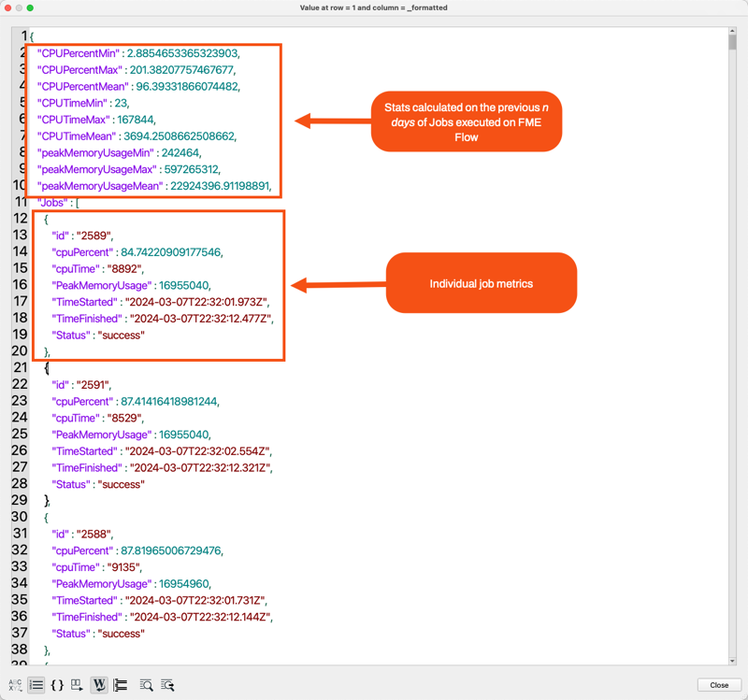The height and width of the screenshot is (700, 748).
Task: Click line number 1 in gutter
Action: (x=24, y=36)
